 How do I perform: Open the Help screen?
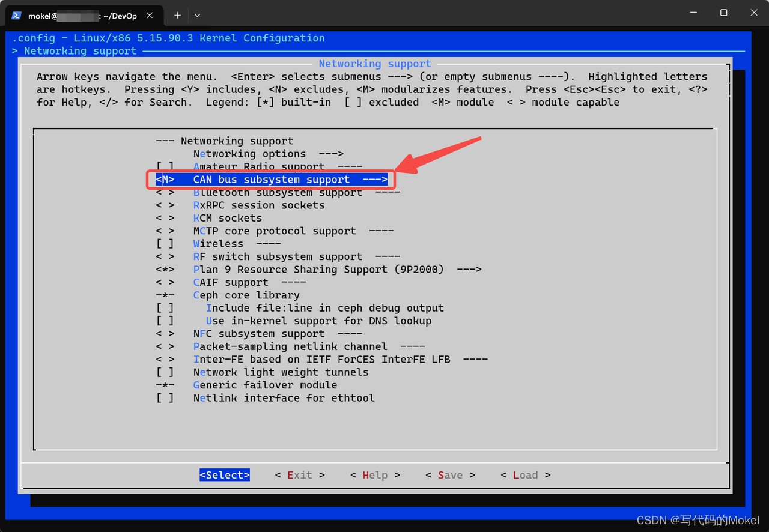tap(375, 474)
